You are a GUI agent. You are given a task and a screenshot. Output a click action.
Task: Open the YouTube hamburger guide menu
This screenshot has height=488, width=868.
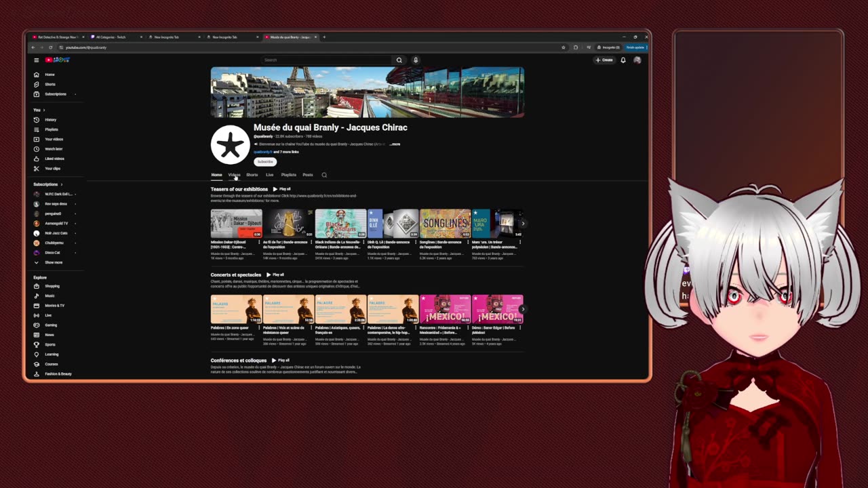[x=37, y=60]
